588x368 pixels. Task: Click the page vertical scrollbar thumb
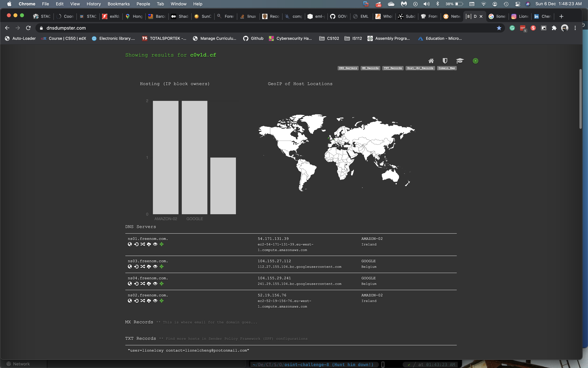[580, 99]
